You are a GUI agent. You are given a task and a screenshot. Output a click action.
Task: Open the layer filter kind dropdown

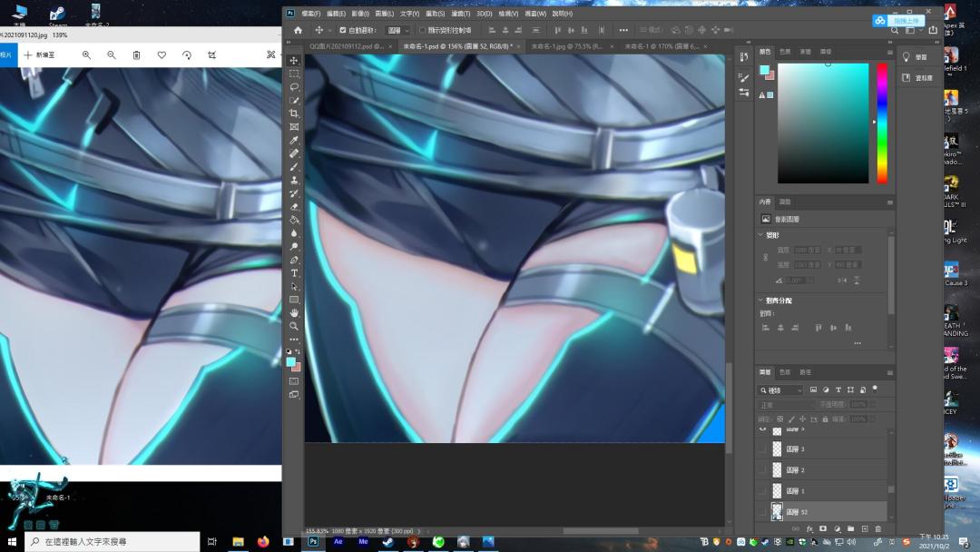coord(780,390)
